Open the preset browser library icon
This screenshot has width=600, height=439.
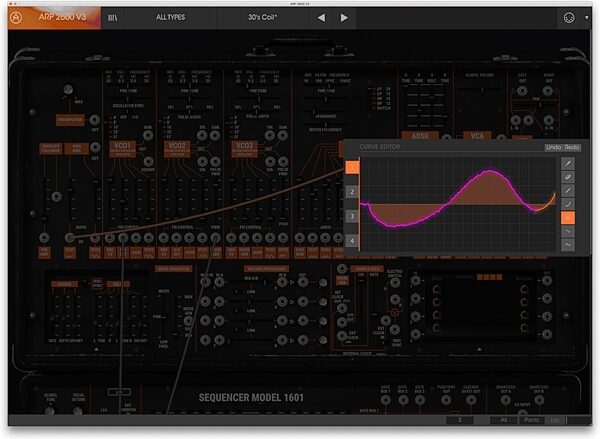point(112,18)
